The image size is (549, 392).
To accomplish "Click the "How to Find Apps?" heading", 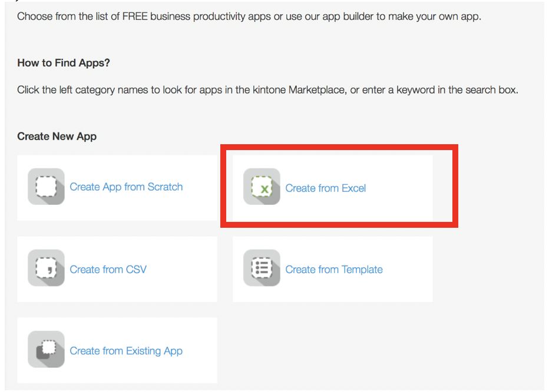I will (64, 63).
